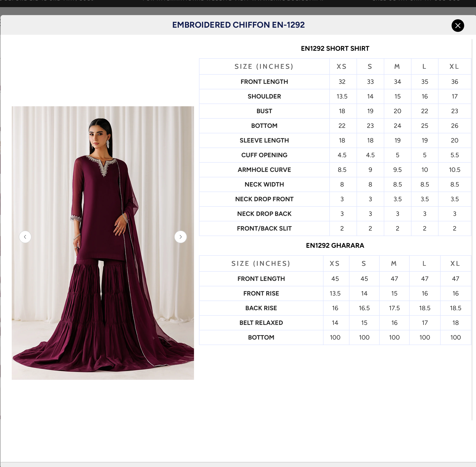This screenshot has height=467, width=476.
Task: Click the belt relaxed L value 17
Action: (424, 323)
